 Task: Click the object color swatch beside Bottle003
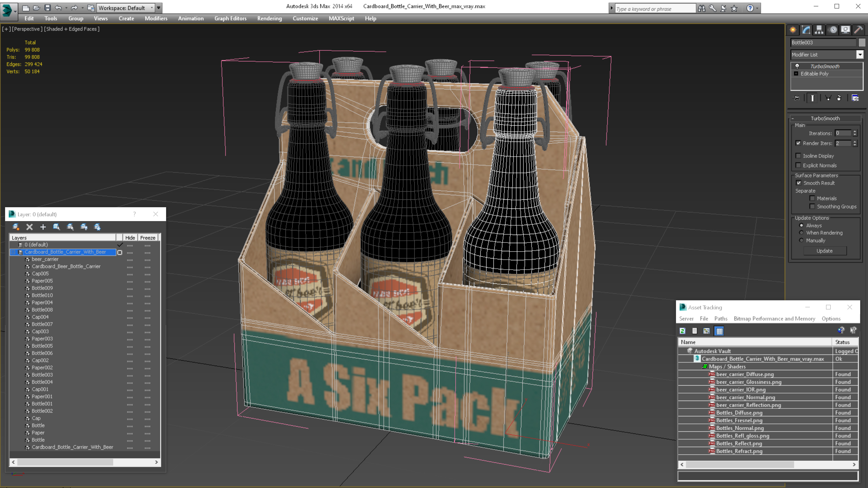point(862,42)
